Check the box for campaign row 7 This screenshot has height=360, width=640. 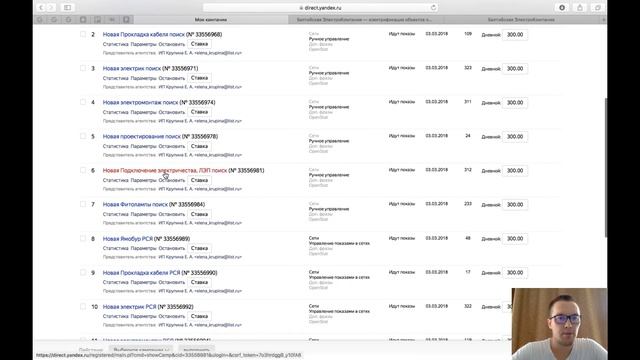83,204
